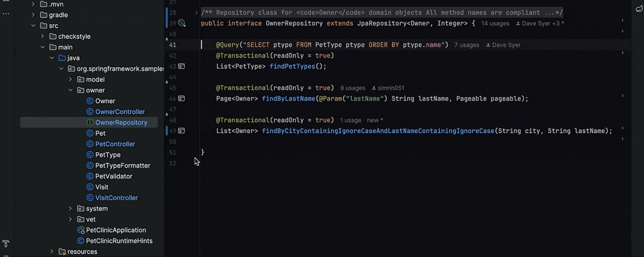This screenshot has height=257, width=644.
Task: Expand the gradle folder
Action: [x=34, y=15]
